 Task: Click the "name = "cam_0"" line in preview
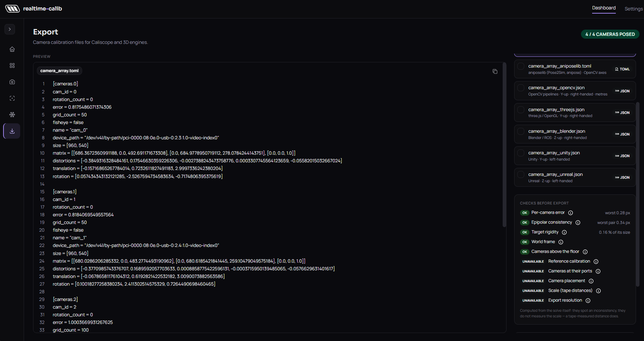pos(70,130)
